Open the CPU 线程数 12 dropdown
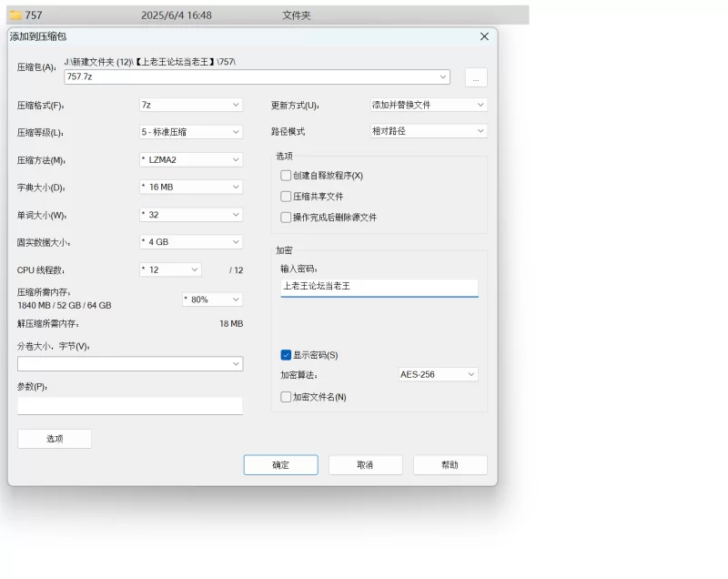This screenshot has width=728, height=579. [x=170, y=269]
